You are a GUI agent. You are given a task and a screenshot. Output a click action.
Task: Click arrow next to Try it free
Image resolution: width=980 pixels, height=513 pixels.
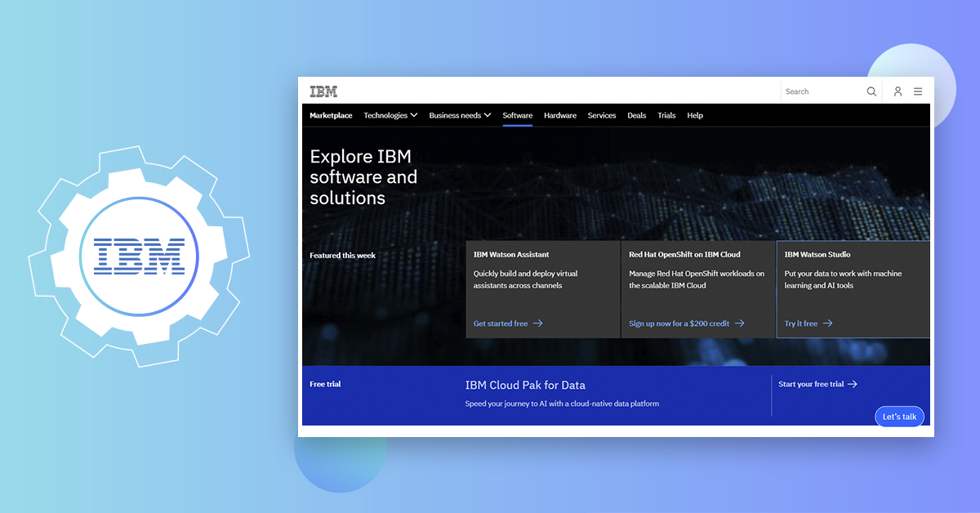[828, 323]
